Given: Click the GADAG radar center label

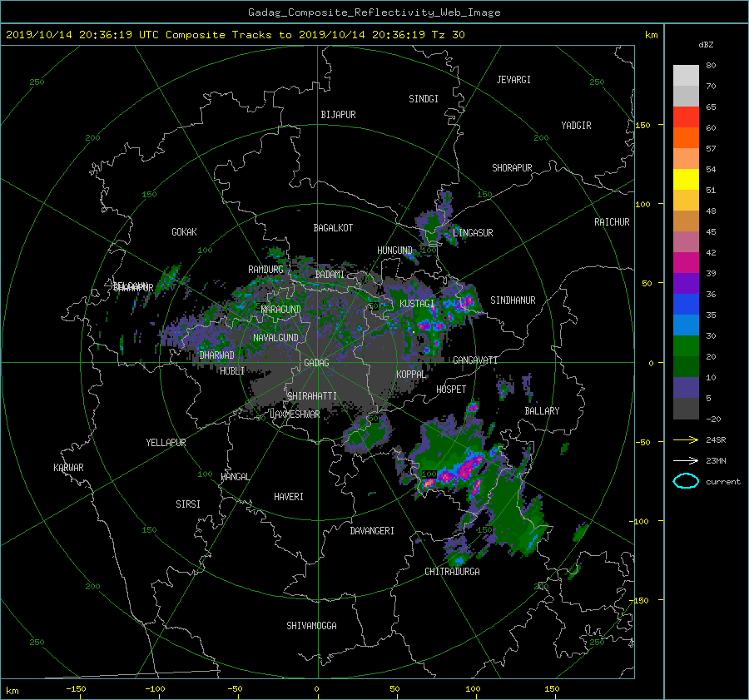Looking at the screenshot, I should (x=317, y=363).
